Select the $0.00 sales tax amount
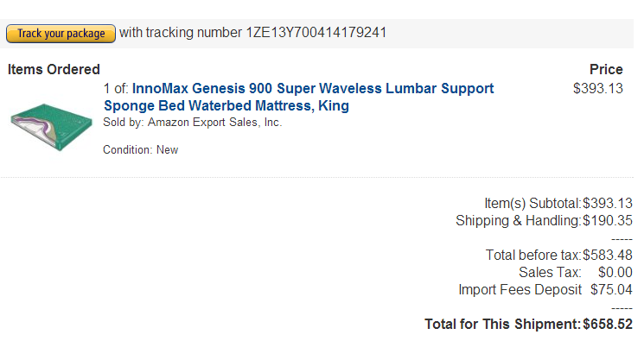The image size is (644, 341). pos(615,272)
